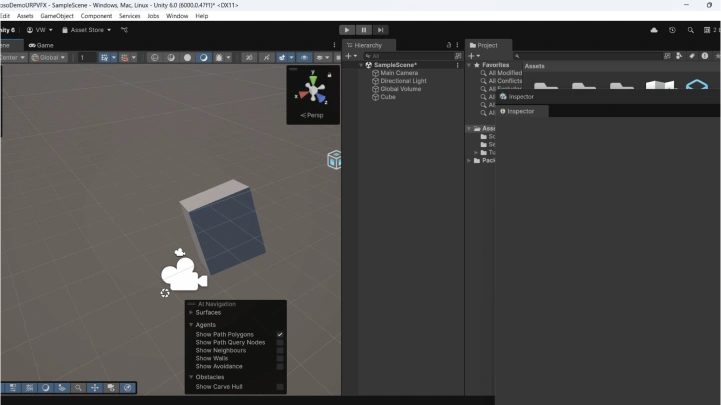Enable Show Neighbours checkbox

coord(280,350)
